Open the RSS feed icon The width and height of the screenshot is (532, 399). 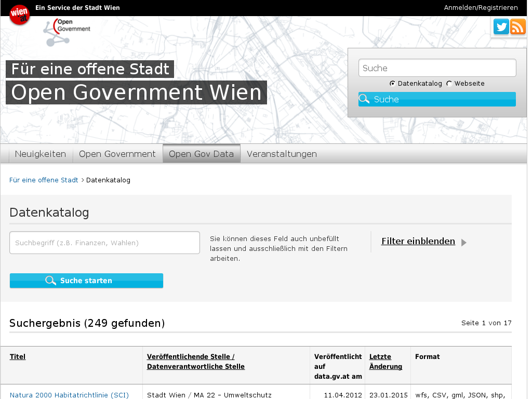click(x=518, y=27)
